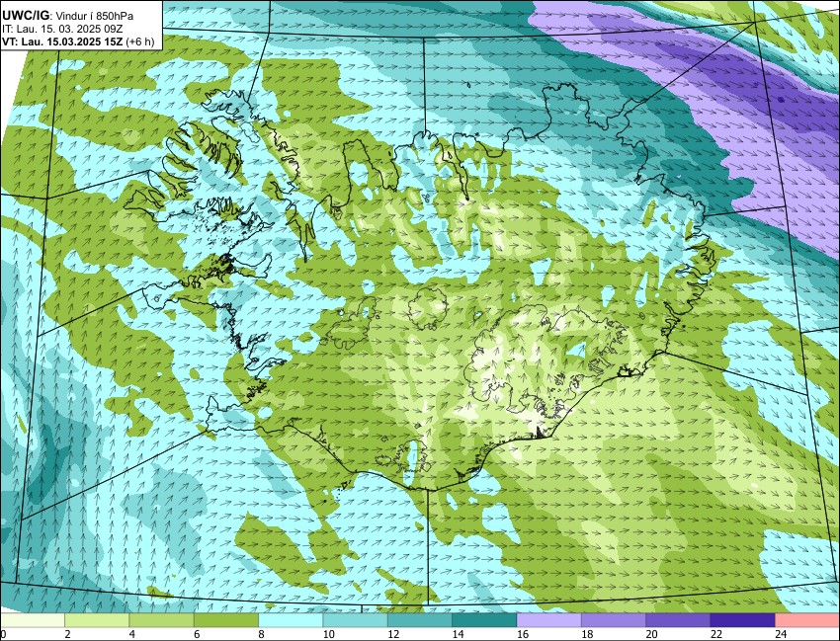Click the lavender 16–18 legend swatch

(x=549, y=620)
